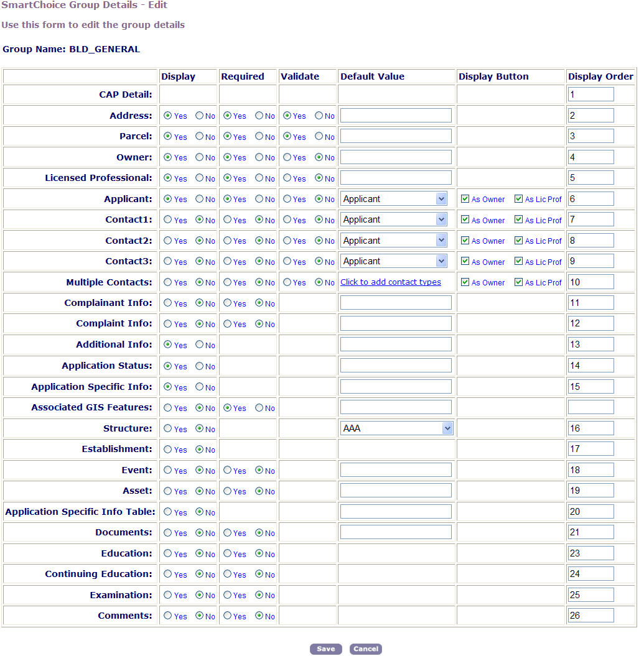
Task: Focus the CAP Detail display order field
Action: (590, 95)
